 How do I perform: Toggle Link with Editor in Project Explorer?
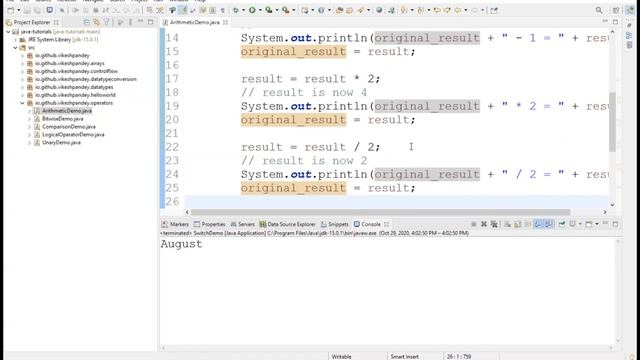coord(96,22)
